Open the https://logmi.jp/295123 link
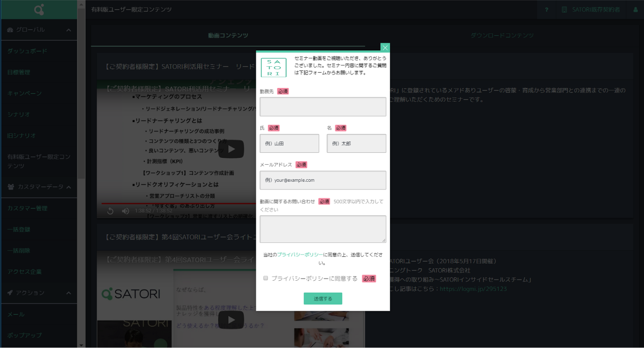 tap(473, 289)
